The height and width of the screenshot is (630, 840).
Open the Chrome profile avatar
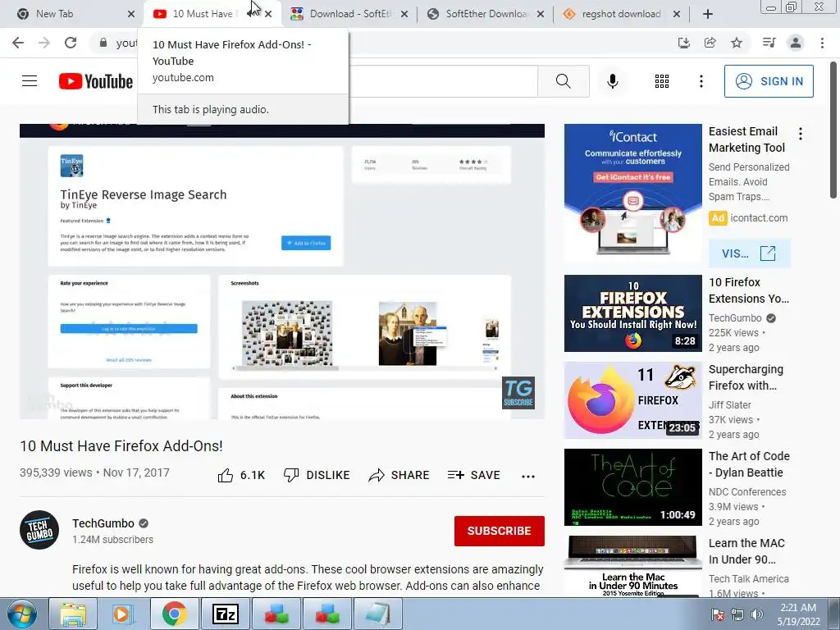796,43
